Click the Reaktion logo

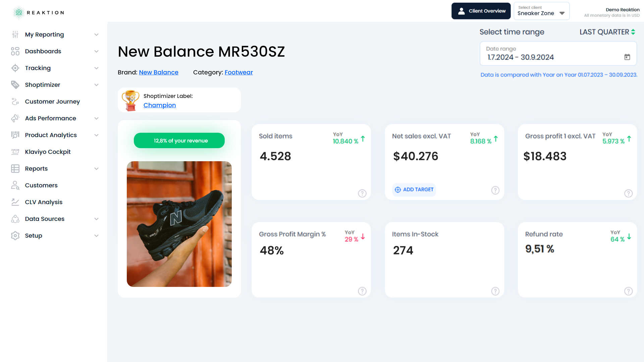point(38,12)
